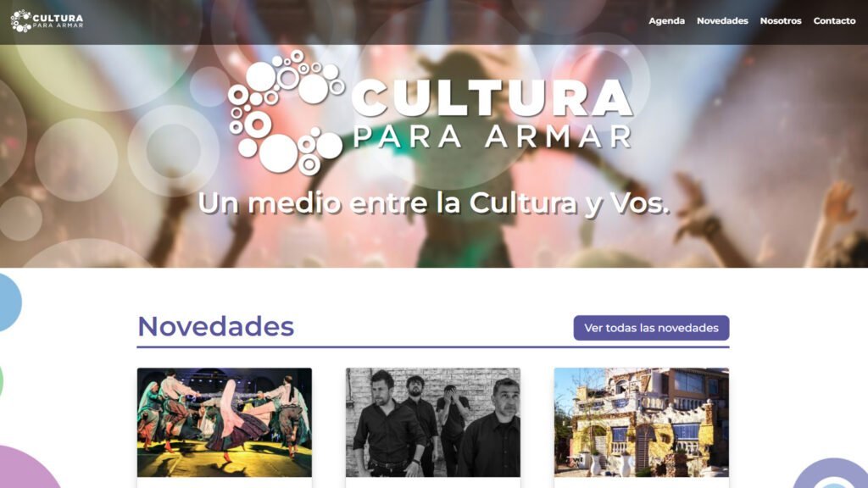Click the blue decorative circle at left edge
Image resolution: width=868 pixels, height=488 pixels.
click(9, 302)
